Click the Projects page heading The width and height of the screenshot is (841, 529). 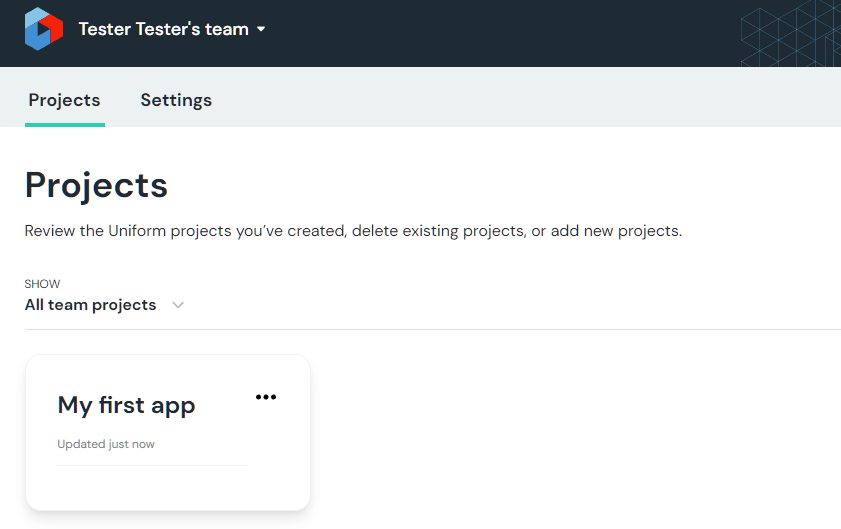(96, 186)
